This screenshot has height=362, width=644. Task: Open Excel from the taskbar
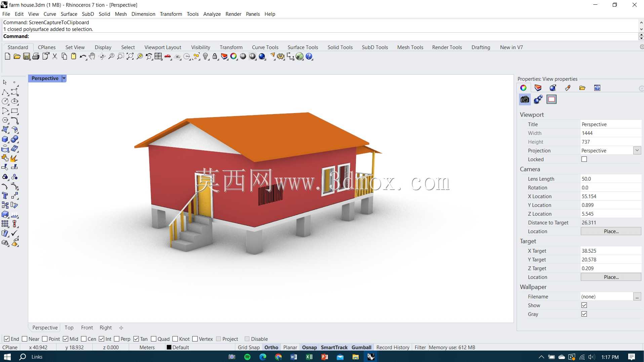[309, 357]
